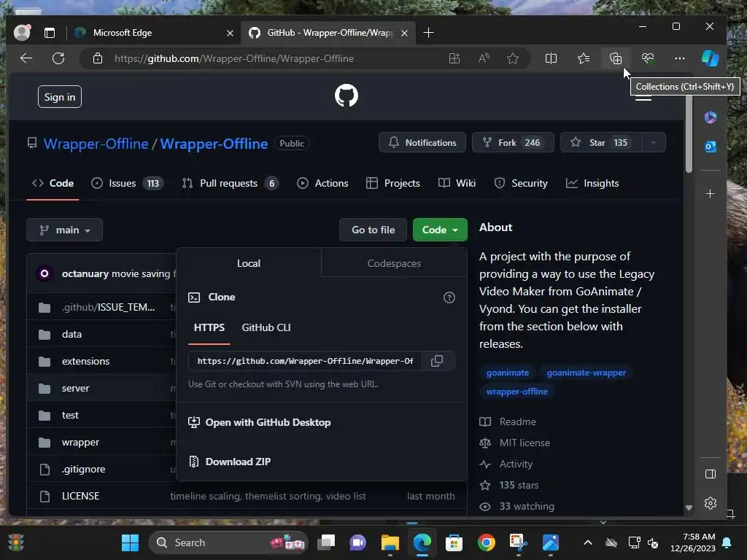Open the Insights tab

click(592, 183)
